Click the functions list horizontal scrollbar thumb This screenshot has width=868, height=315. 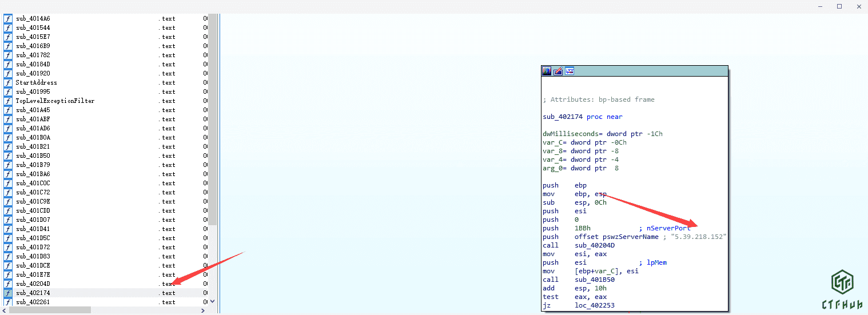50,310
